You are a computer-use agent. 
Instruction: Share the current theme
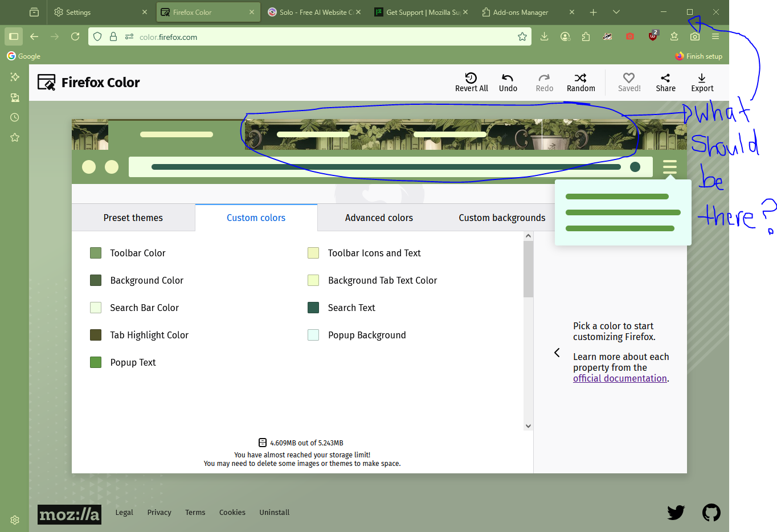coord(665,82)
